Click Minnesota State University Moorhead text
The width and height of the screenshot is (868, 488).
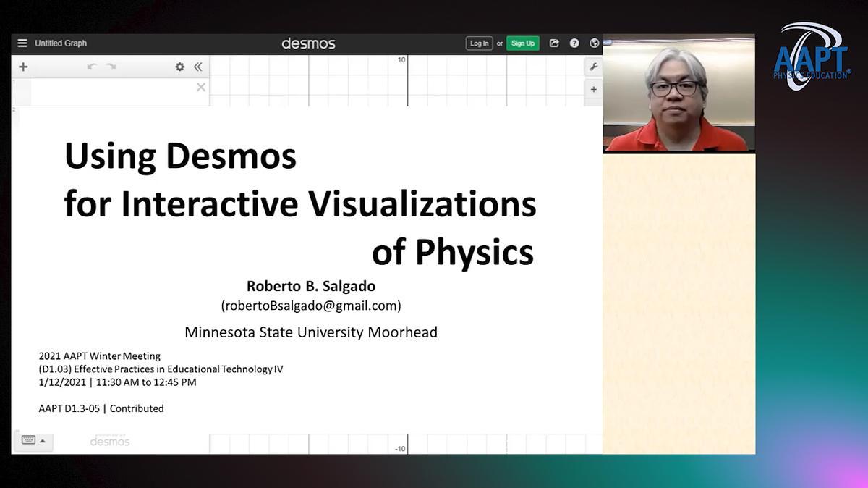[x=311, y=332]
